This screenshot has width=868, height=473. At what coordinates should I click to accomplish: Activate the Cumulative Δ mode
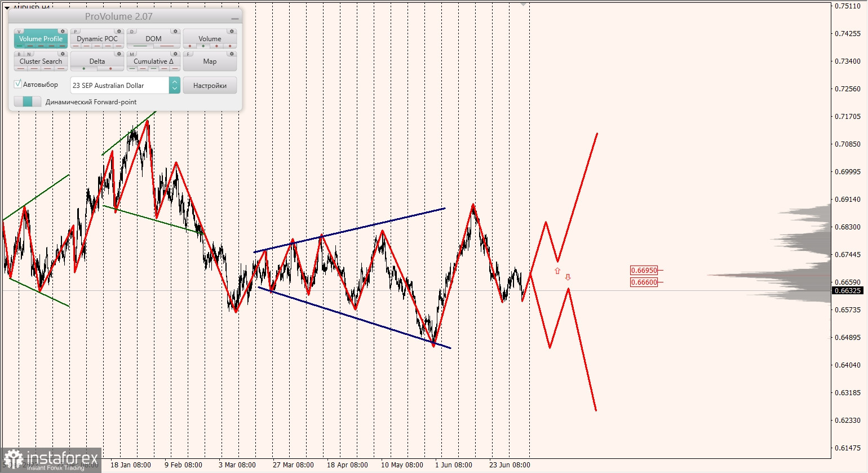pos(153,61)
